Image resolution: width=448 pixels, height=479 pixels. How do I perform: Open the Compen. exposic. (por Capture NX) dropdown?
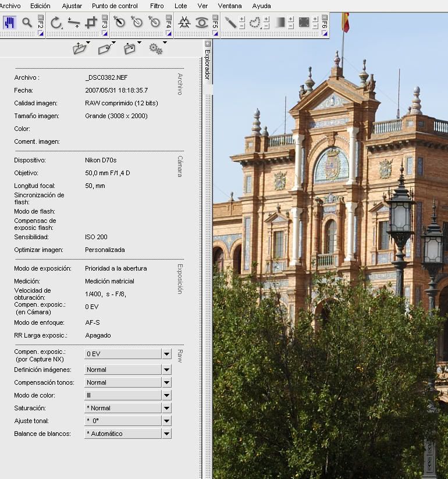(x=166, y=354)
